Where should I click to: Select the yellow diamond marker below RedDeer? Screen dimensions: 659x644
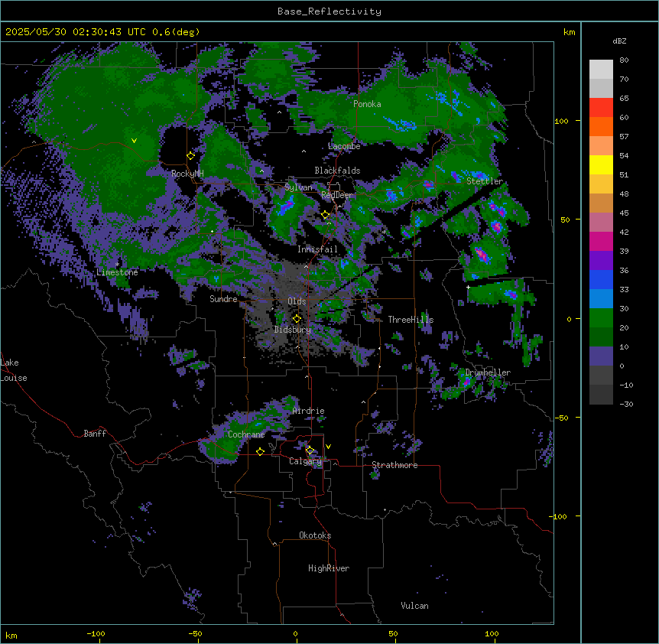(326, 215)
